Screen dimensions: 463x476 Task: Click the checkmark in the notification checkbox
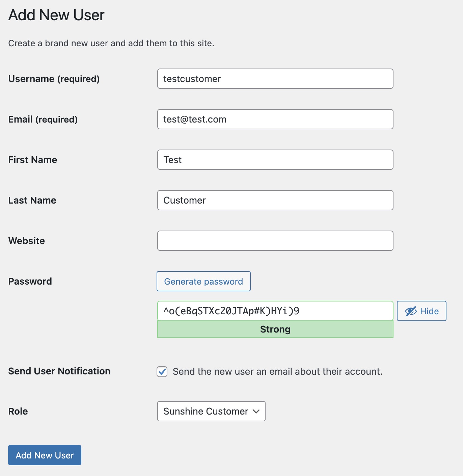[162, 372]
